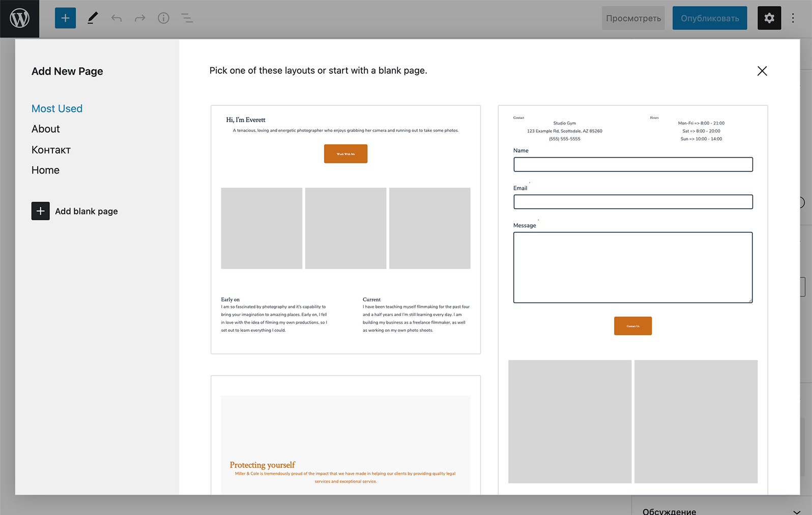This screenshot has height=515, width=812.
Task: Close the Add New Page dialog
Action: (x=762, y=71)
